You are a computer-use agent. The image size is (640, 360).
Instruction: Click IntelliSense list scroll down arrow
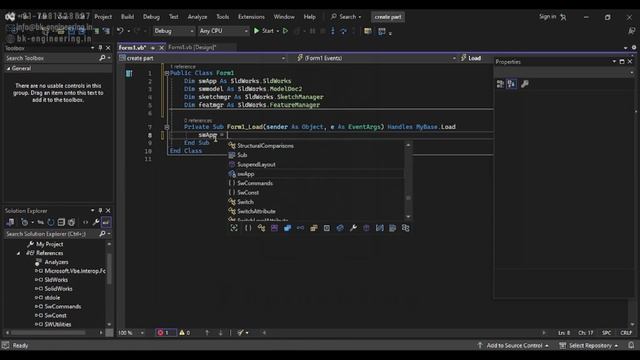coord(408,217)
